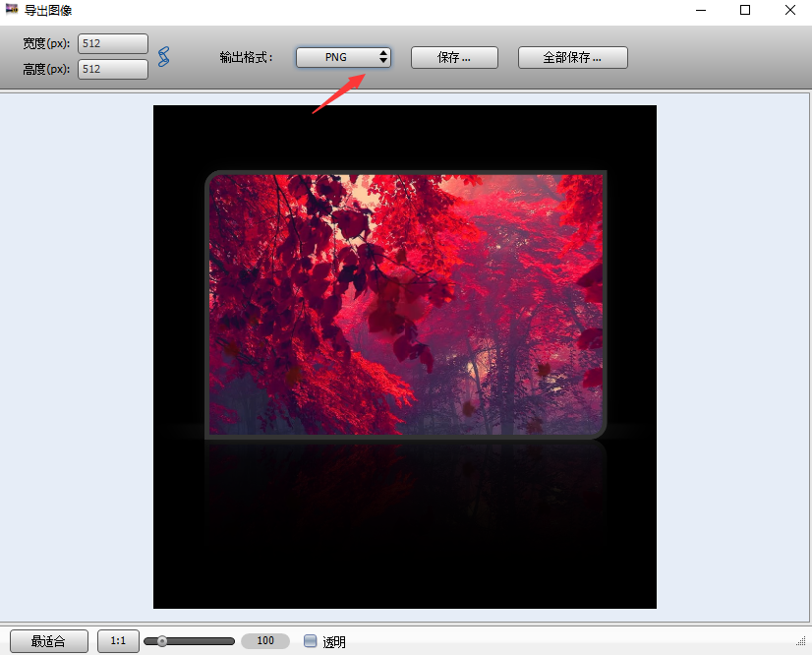Screen dimensions: 812x655
Task: Click the 导出图像 title bar text
Action: 46,10
